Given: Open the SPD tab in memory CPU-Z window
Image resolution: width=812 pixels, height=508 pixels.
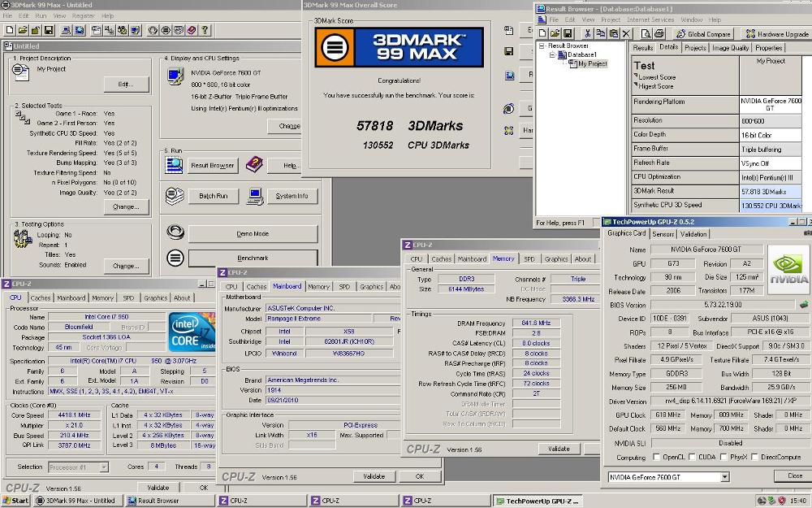Looking at the screenshot, I should point(529,258).
